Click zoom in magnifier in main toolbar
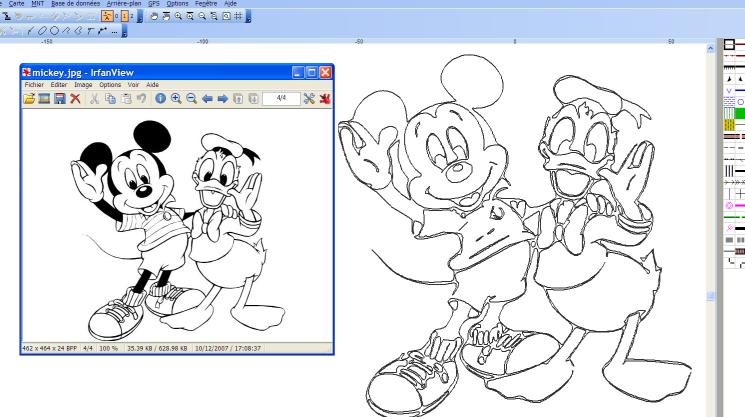 pyautogui.click(x=178, y=16)
